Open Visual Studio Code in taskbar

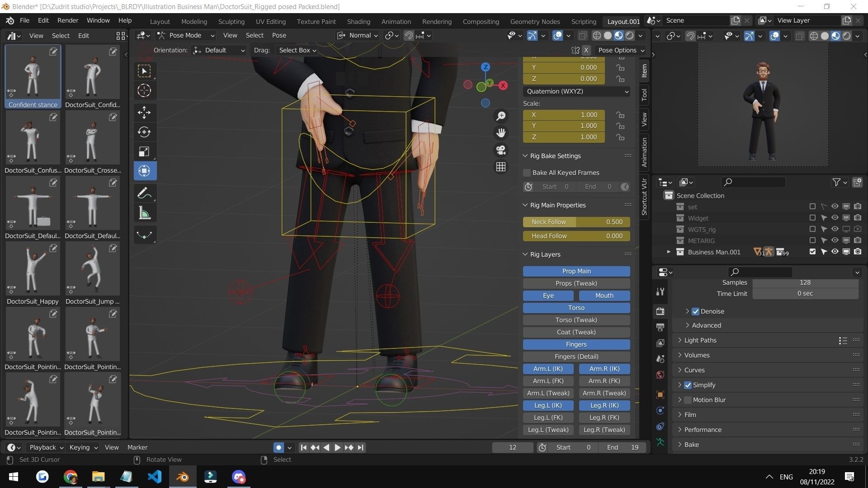pos(155,477)
